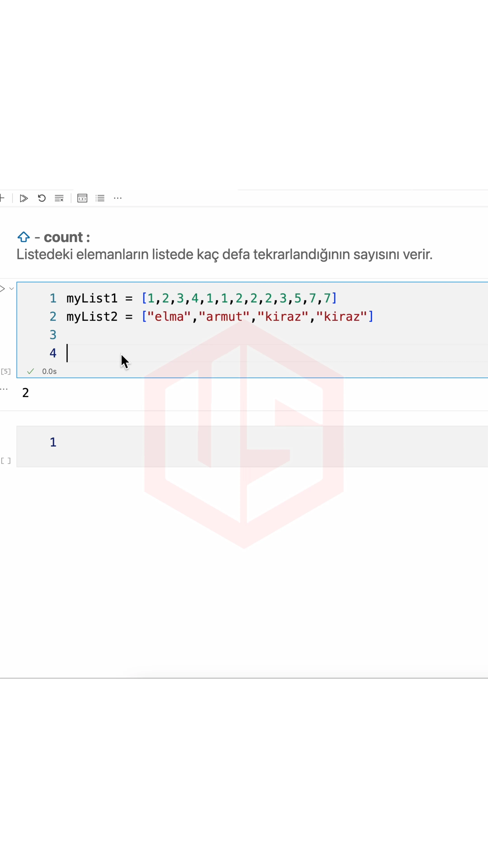The image size is (488, 868).
Task: Restart the notebook kernel
Action: (42, 198)
